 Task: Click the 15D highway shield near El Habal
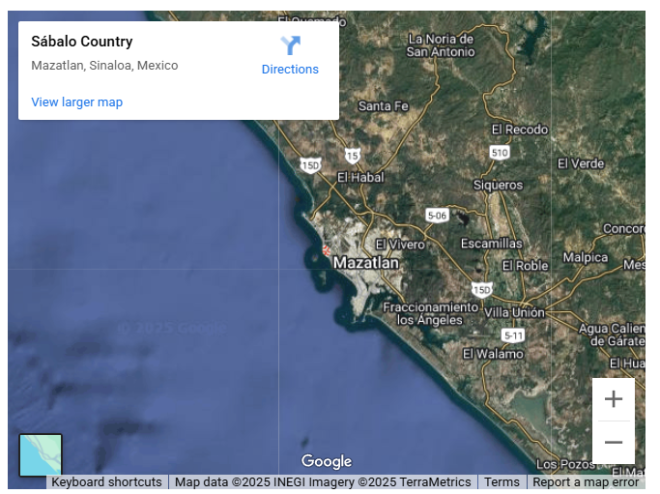coord(311,165)
